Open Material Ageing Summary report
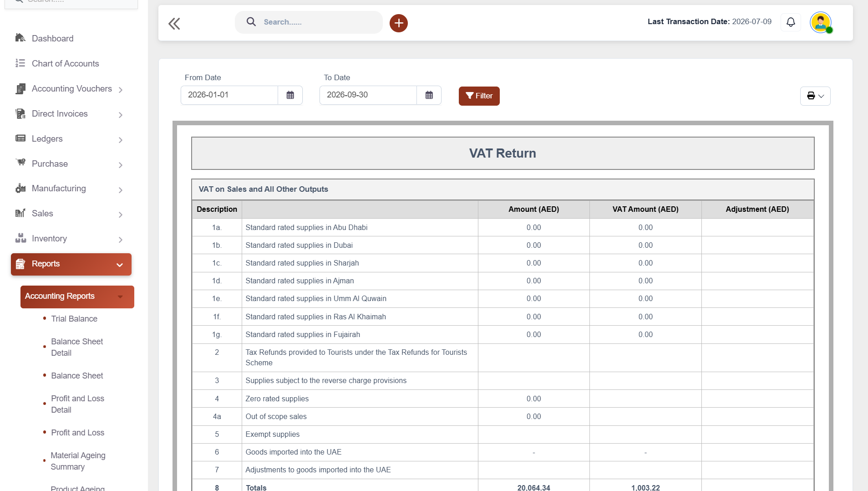 (78, 461)
